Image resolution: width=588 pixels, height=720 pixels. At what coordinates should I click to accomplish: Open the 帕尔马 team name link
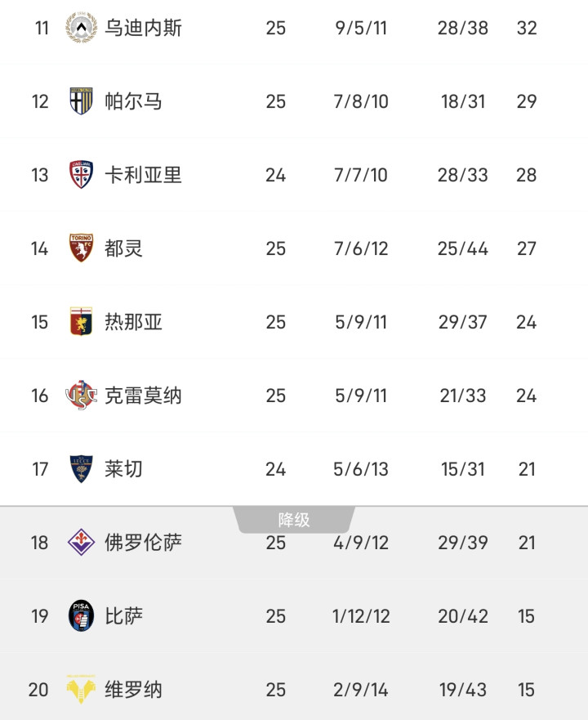coord(133,101)
